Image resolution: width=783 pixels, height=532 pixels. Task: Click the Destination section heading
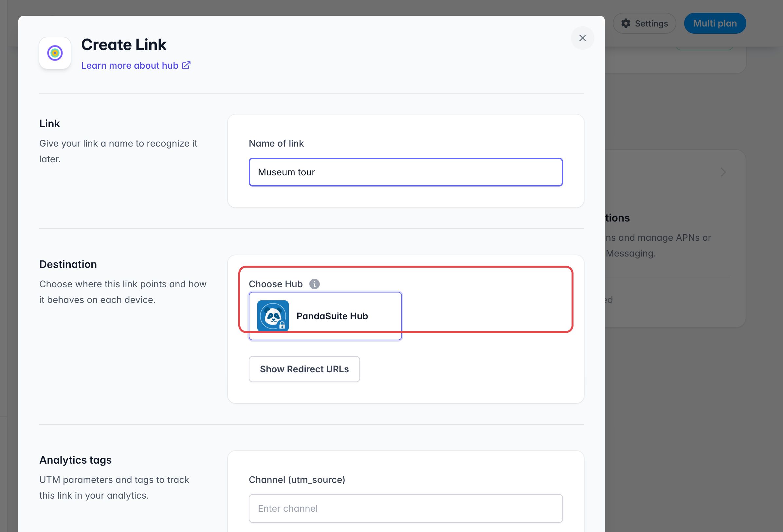[68, 264]
